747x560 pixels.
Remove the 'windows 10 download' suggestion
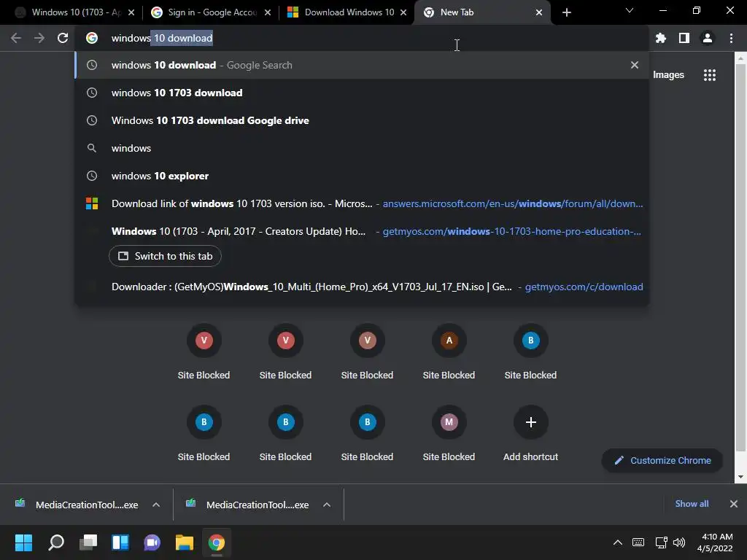634,65
